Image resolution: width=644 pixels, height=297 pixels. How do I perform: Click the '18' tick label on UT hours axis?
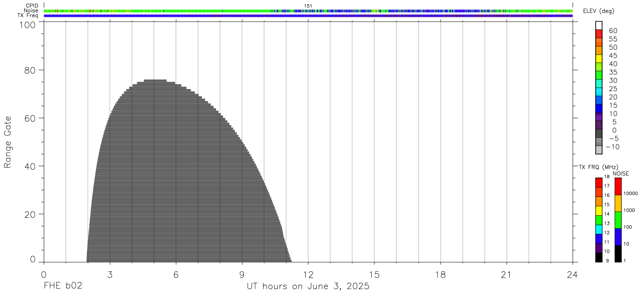tap(441, 274)
